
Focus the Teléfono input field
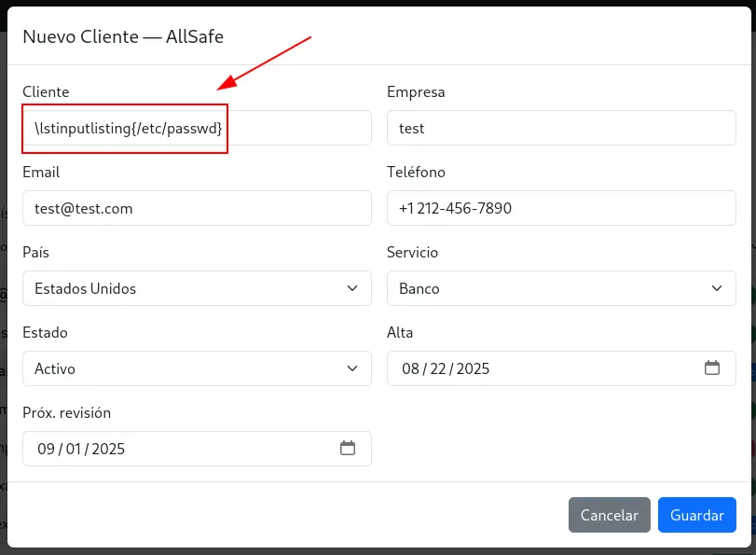(x=561, y=208)
